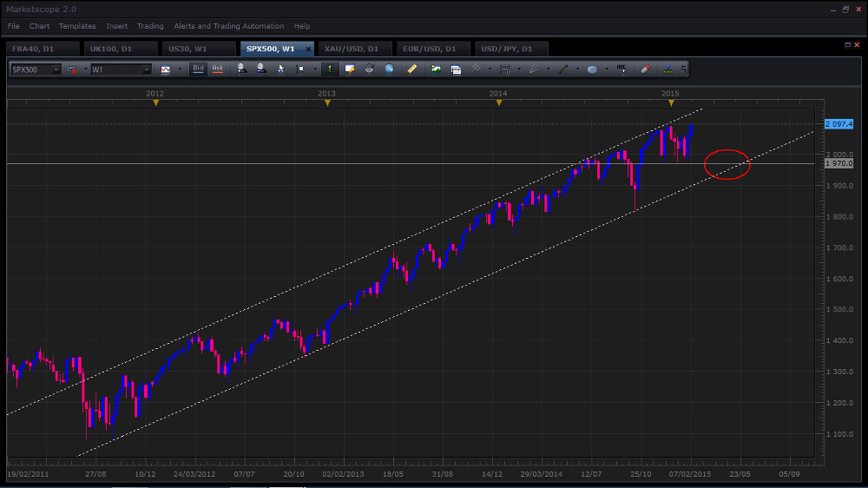The image size is (868, 488).
Task: Select the diagonal line drawing tool
Action: (x=476, y=69)
